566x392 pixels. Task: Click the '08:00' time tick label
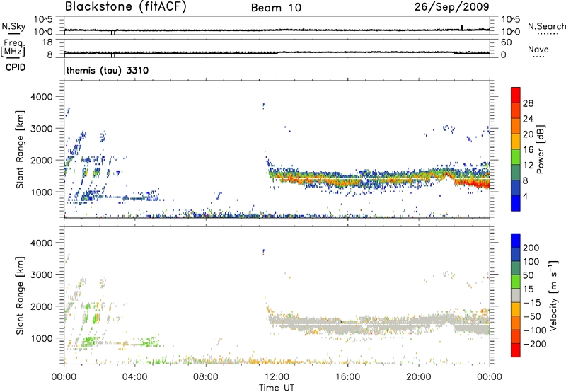(206, 377)
